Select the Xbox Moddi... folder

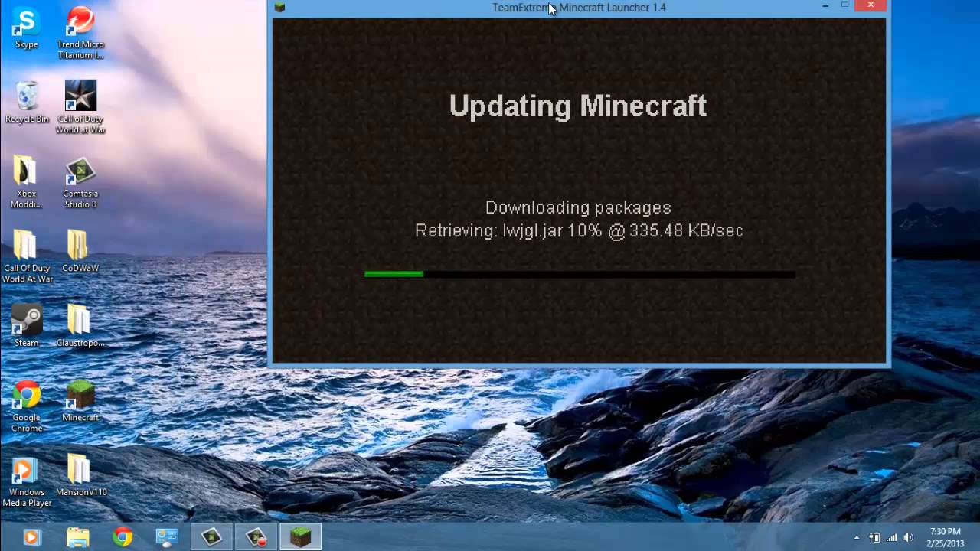[26, 182]
